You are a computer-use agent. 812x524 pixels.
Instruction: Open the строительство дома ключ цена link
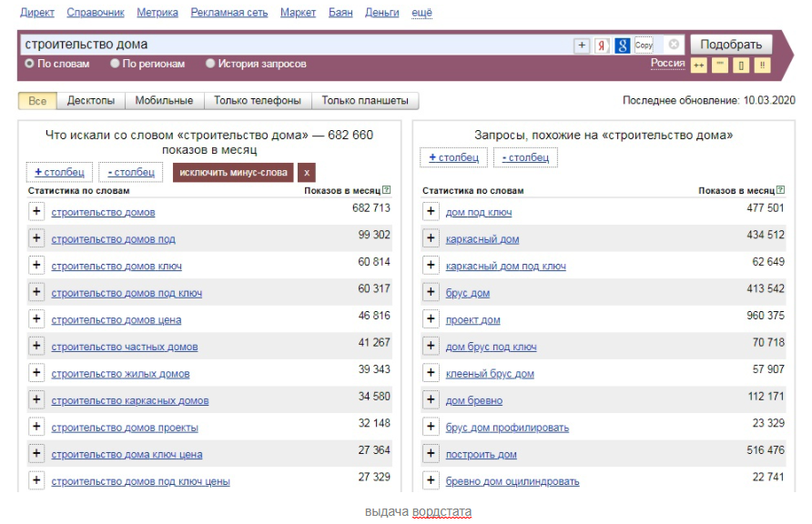(x=127, y=455)
